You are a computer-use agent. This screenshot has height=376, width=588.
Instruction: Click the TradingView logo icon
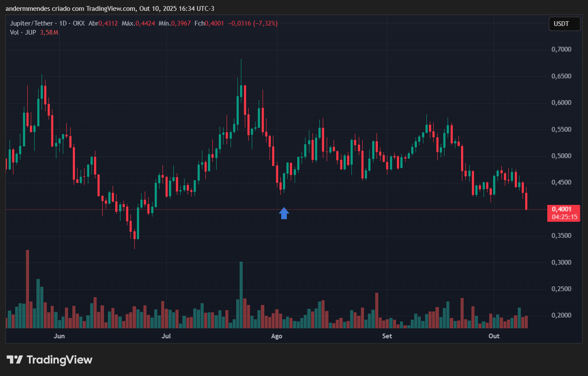[x=14, y=360]
